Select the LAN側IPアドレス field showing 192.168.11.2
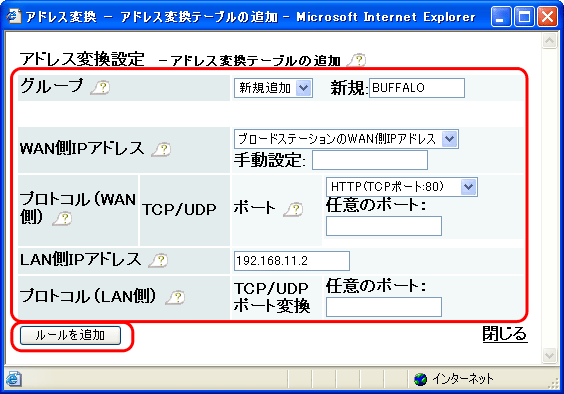564x394 pixels. [292, 261]
